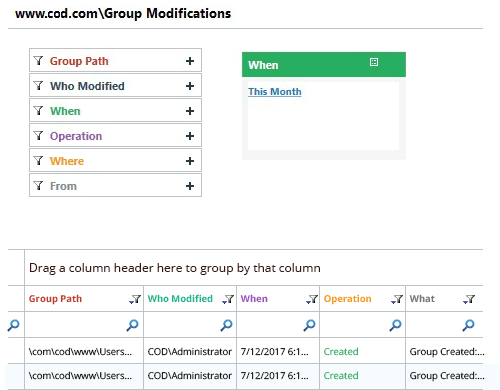Click magnifier in Who Modified search cell
The width and height of the screenshot is (500, 390).
click(226, 325)
